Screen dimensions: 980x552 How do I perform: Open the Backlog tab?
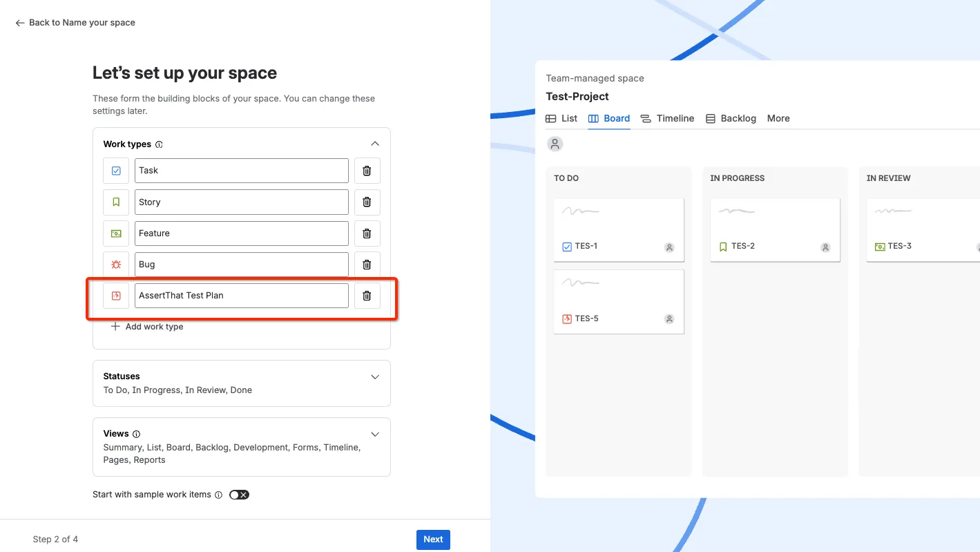[731, 118]
